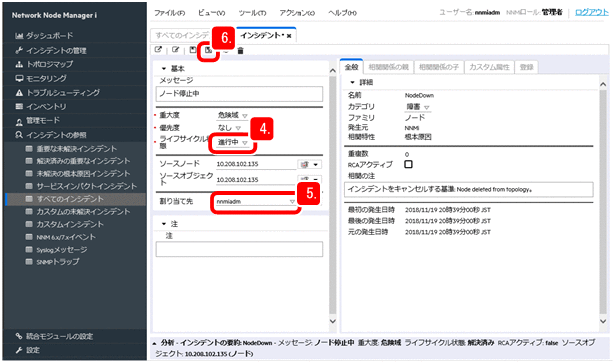The image size is (616, 364).
Task: Open the ツール menu
Action: tap(252, 13)
